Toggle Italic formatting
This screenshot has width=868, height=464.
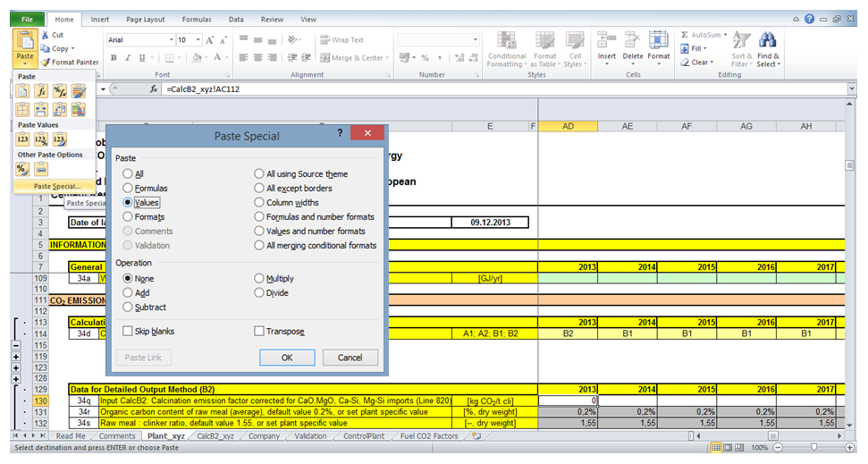coord(128,57)
